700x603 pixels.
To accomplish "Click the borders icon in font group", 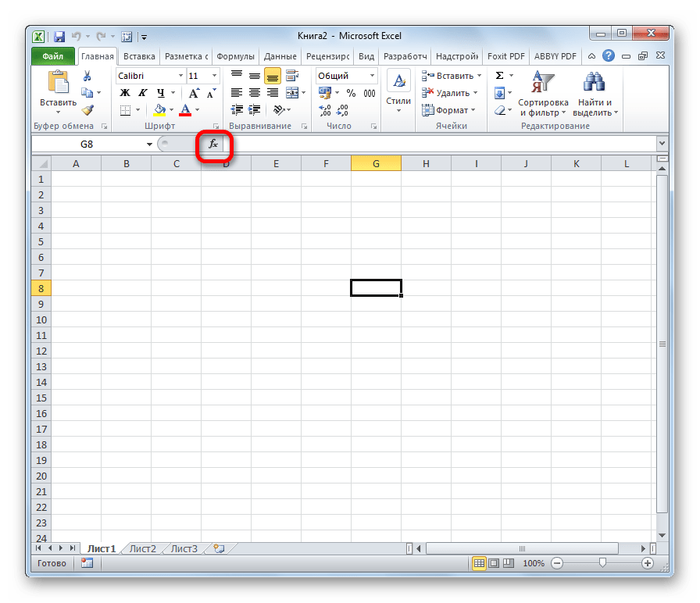I will pos(126,110).
